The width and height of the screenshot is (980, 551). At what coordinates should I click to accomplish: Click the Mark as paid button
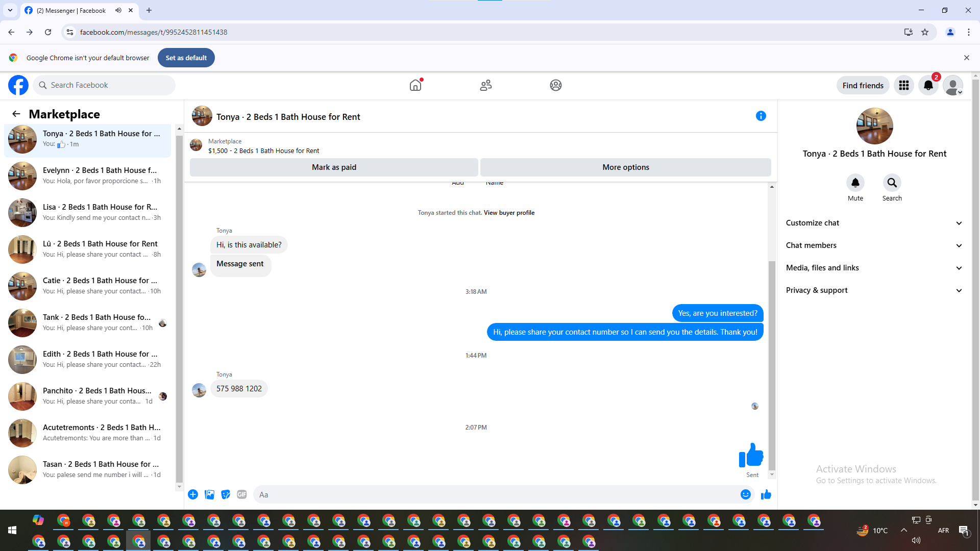(x=334, y=167)
